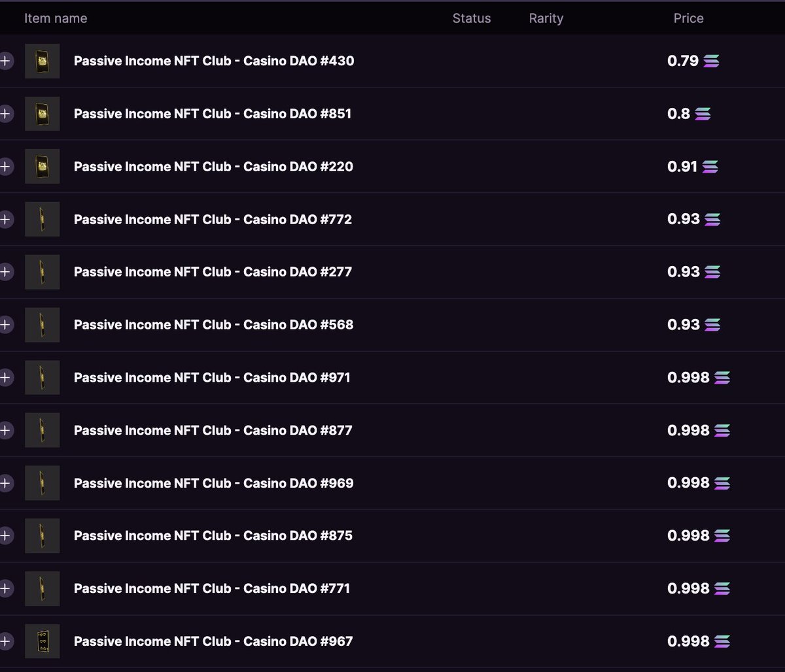Image resolution: width=785 pixels, height=672 pixels.
Task: Open the Casino DAO #877 listing title
Action: pos(213,430)
